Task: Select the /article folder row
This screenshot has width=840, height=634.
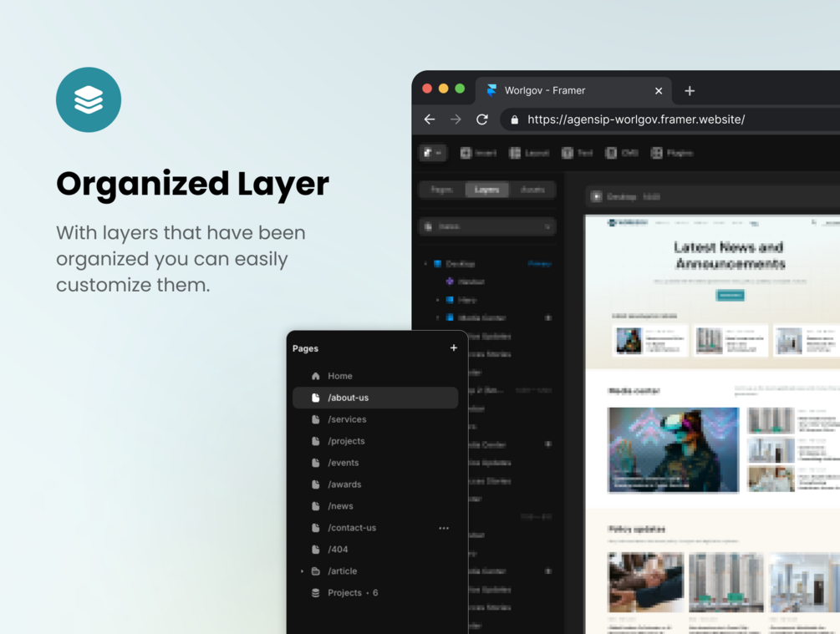Action: (375, 571)
